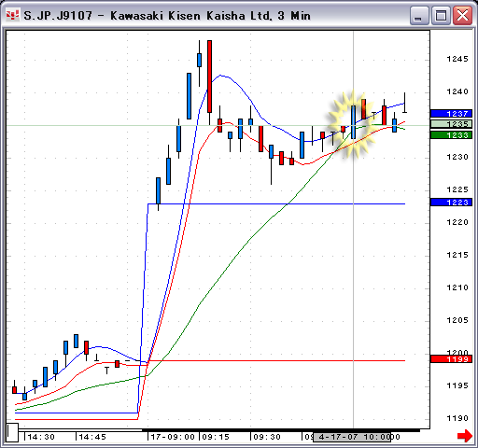Click the tall red candle at the peak
Image resolution: width=478 pixels, height=448 pixels.
(209, 77)
